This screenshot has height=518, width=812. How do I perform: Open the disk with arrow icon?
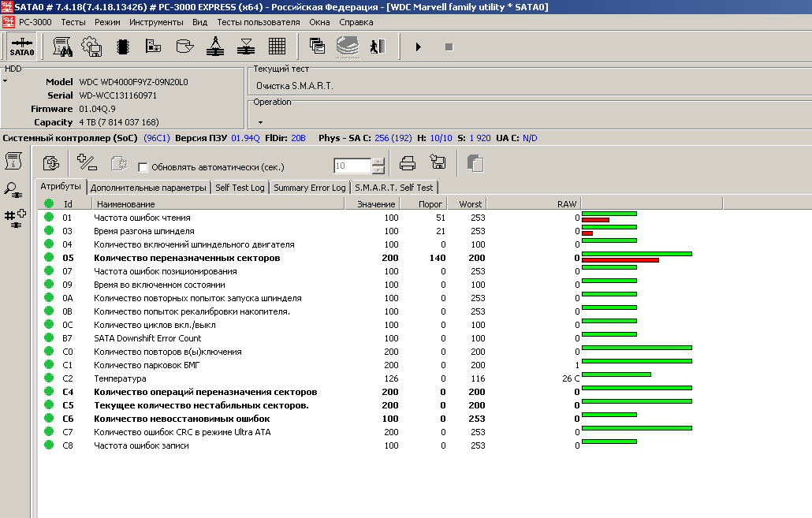184,46
